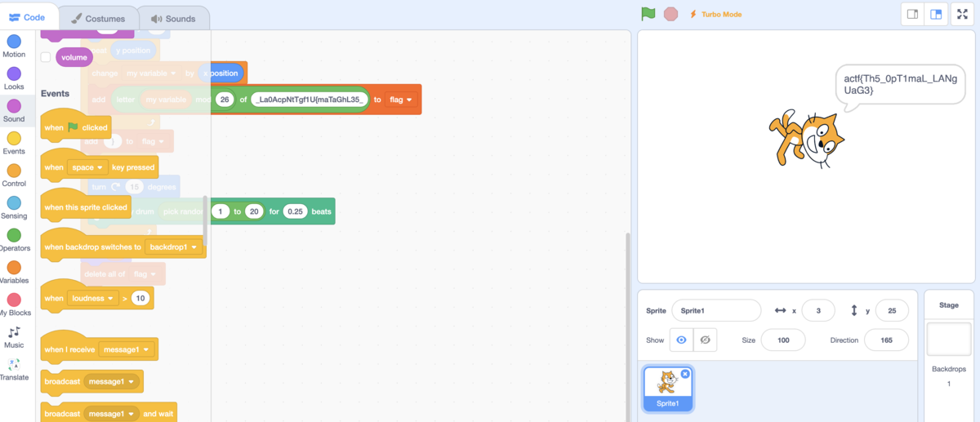The width and height of the screenshot is (980, 422).
Task: Select the Sensing block category
Action: point(14,208)
